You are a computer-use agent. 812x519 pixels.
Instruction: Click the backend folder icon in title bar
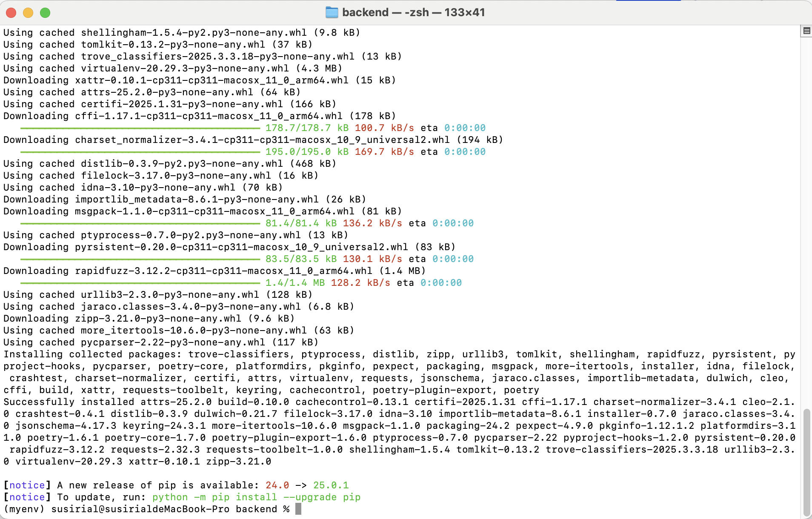coord(332,12)
